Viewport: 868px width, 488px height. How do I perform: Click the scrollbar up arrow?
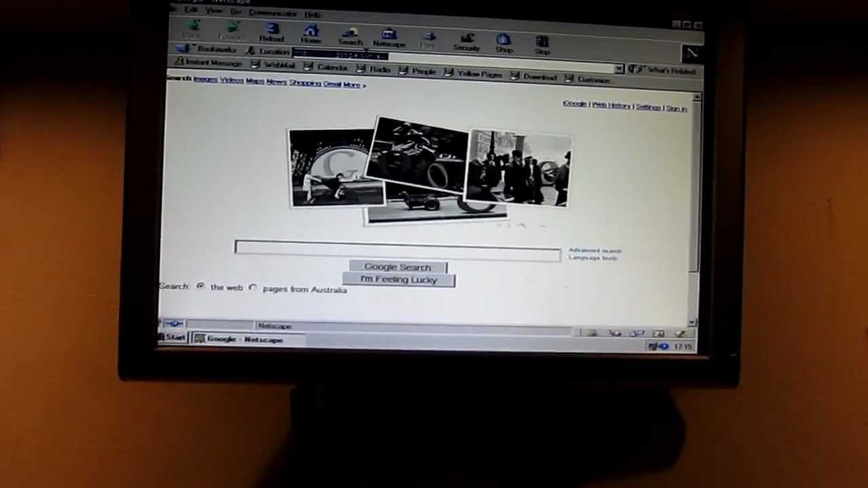(696, 98)
